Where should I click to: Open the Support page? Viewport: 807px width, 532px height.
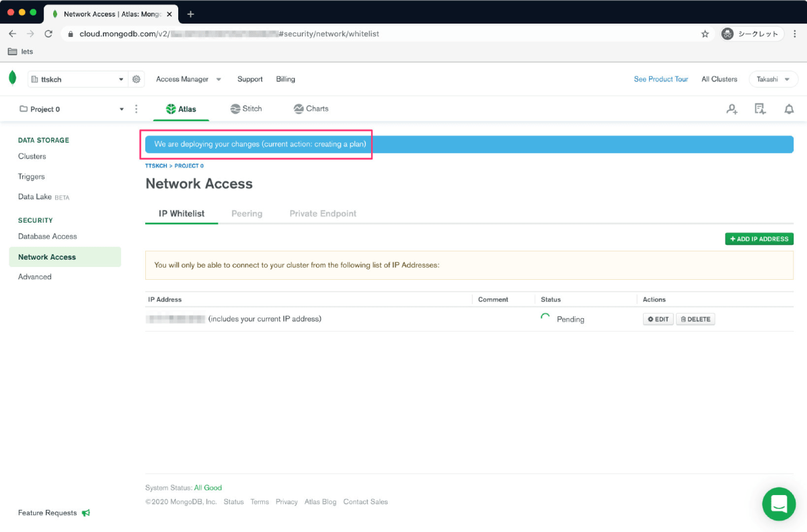[250, 79]
